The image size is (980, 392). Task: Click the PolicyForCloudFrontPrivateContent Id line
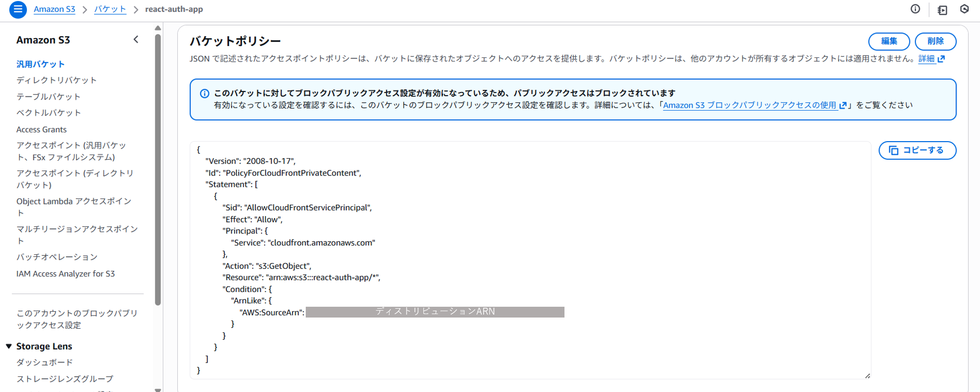click(x=283, y=173)
